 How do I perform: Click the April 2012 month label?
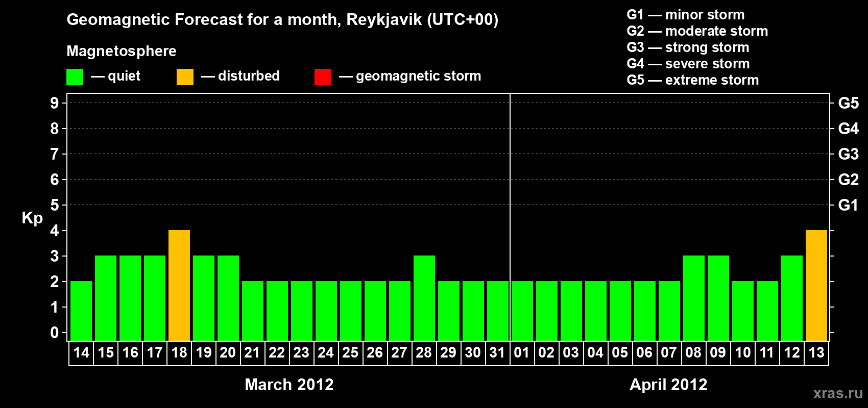coord(668,384)
